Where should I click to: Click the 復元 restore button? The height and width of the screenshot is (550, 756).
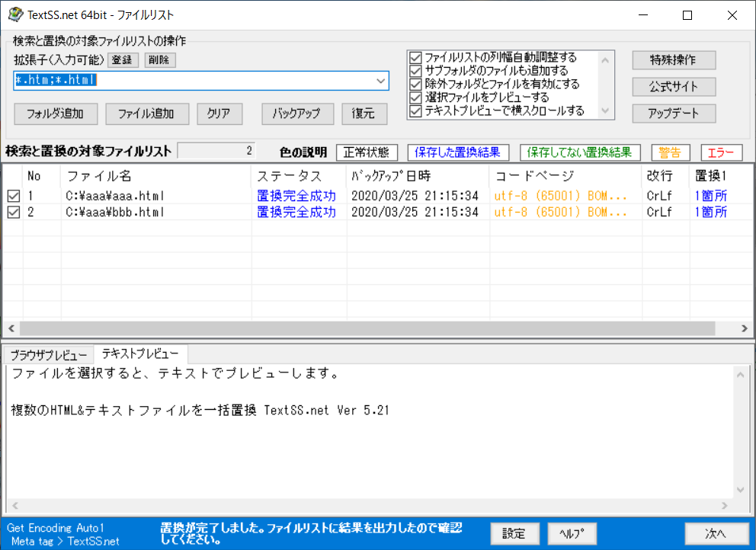(x=364, y=114)
